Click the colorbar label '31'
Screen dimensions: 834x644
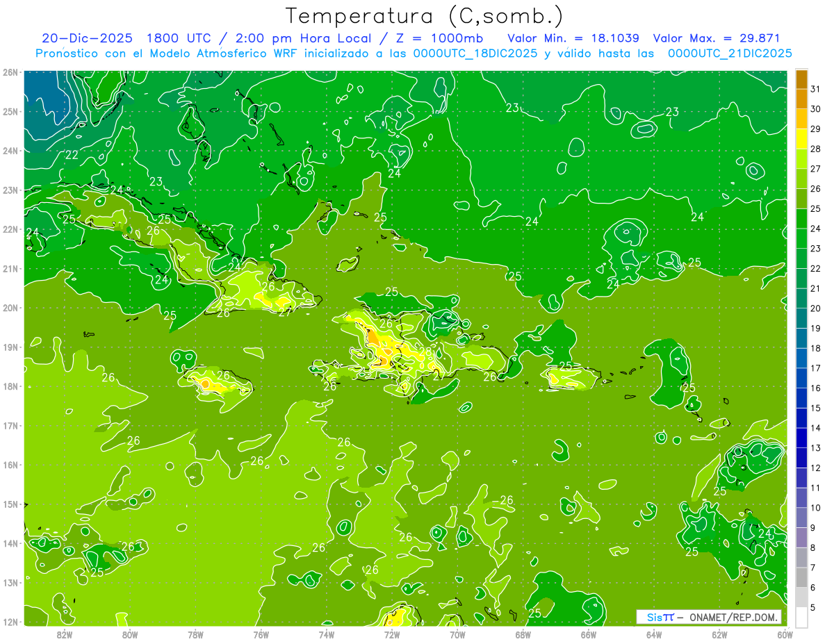816,89
